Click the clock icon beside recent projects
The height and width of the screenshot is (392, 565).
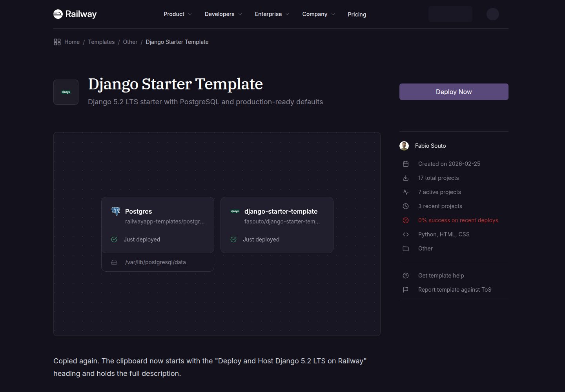click(406, 206)
